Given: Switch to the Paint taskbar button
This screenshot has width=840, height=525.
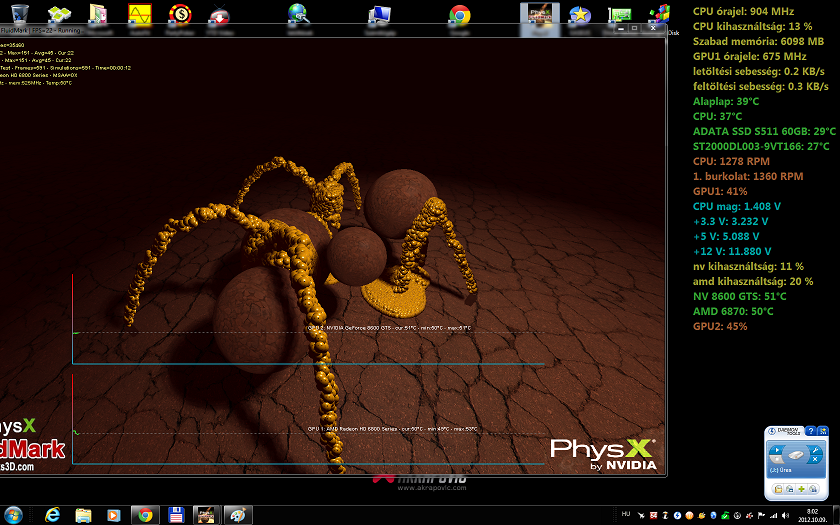Looking at the screenshot, I should click(x=237, y=515).
